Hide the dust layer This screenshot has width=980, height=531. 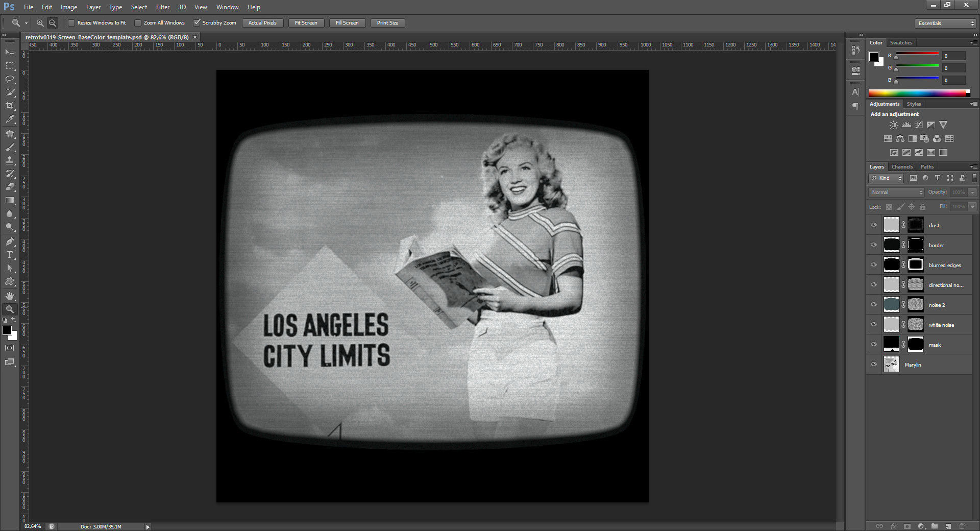tap(874, 225)
